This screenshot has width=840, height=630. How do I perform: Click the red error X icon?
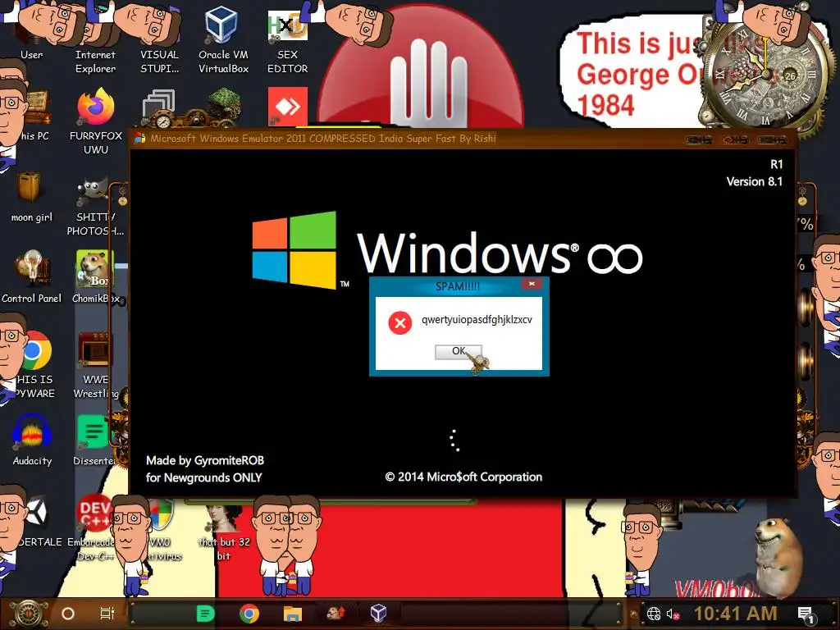click(x=399, y=322)
